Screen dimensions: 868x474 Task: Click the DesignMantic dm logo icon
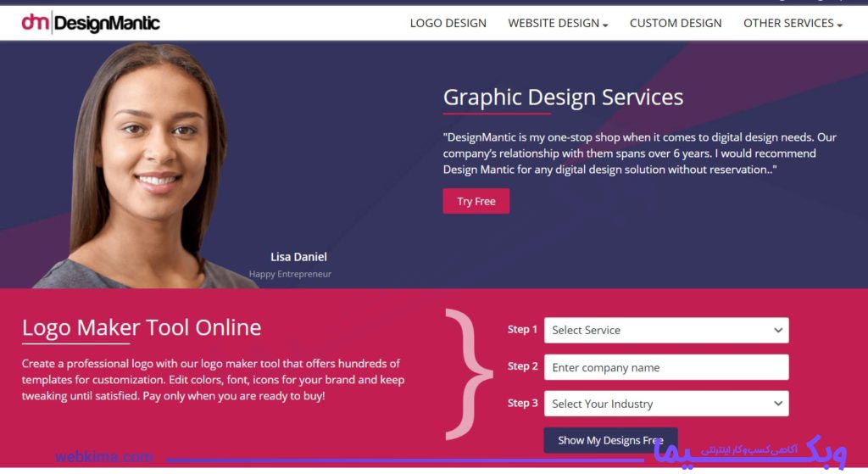coord(36,23)
